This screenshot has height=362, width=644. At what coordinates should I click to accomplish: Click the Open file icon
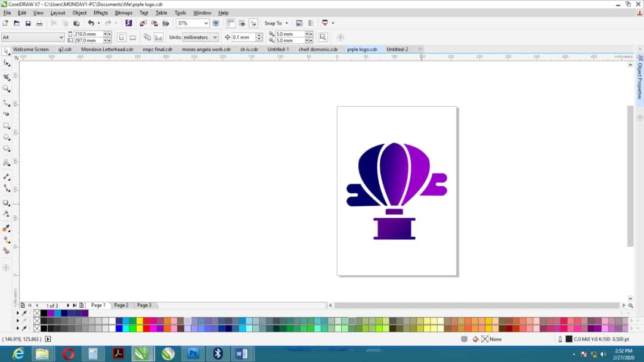point(17,23)
